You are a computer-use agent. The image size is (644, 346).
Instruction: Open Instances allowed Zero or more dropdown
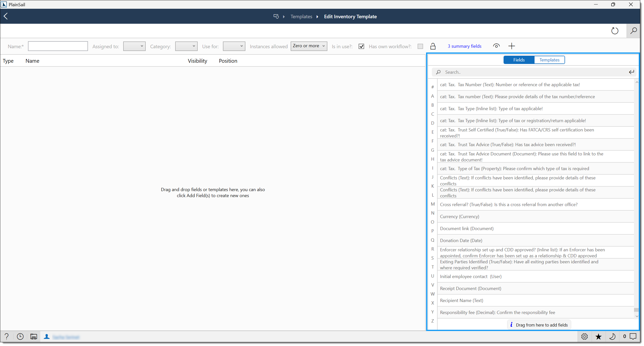pos(309,46)
